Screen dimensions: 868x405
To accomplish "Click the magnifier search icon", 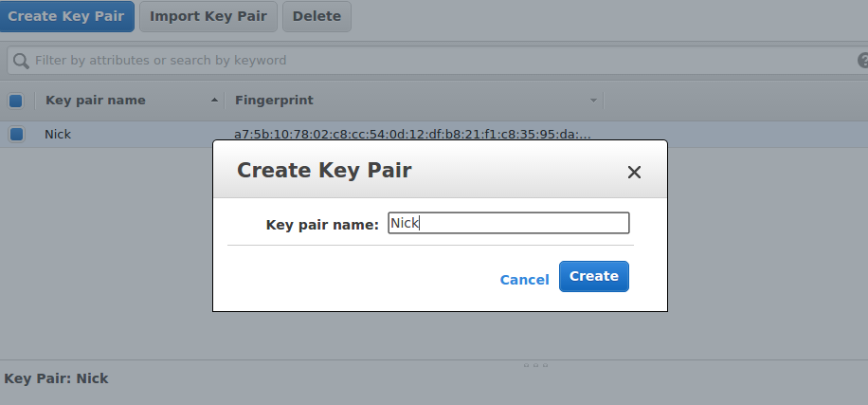I will point(21,61).
